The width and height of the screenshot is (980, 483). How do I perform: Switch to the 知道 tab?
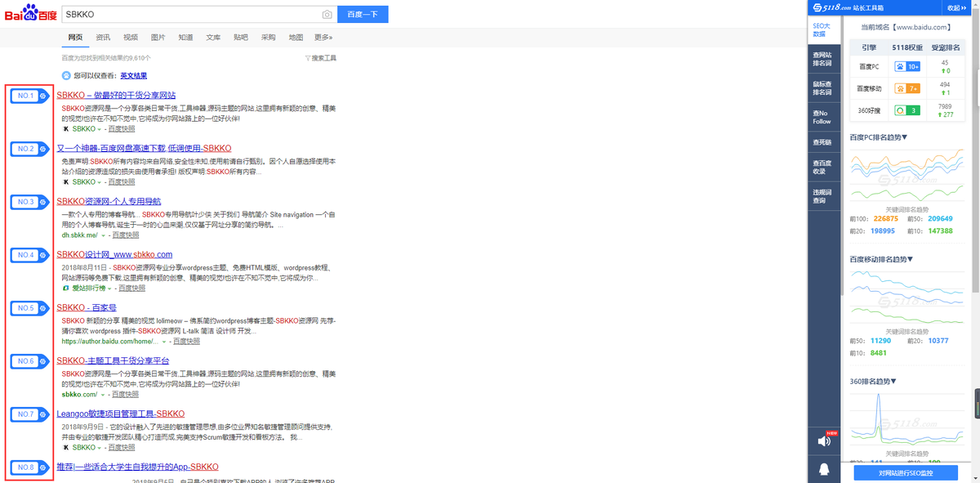(186, 38)
